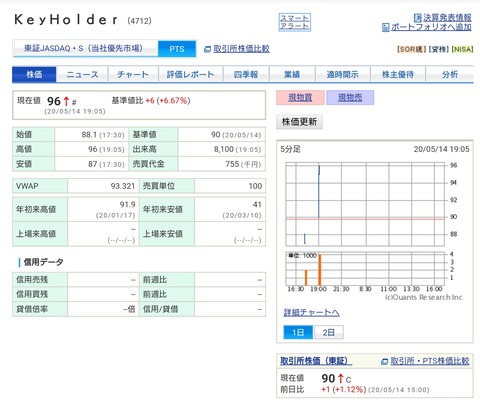Click the 始値 value 88.1
This screenshot has width=480, height=406.
[89, 134]
